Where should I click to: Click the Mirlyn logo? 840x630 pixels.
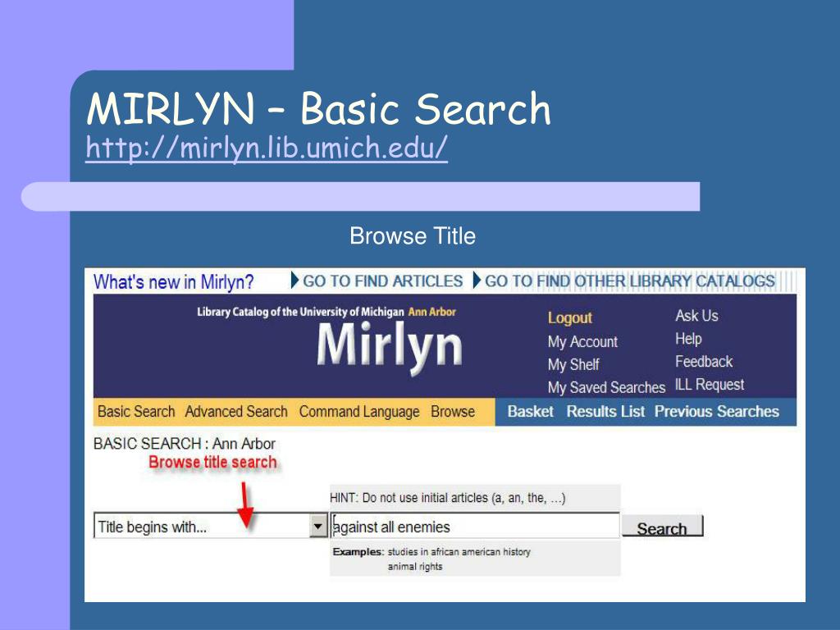[x=389, y=347]
